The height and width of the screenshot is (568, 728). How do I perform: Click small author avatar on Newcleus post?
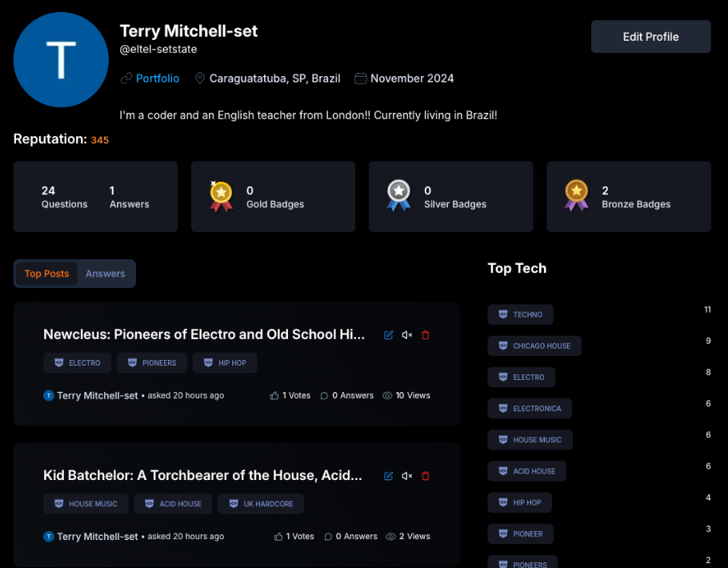pos(49,396)
